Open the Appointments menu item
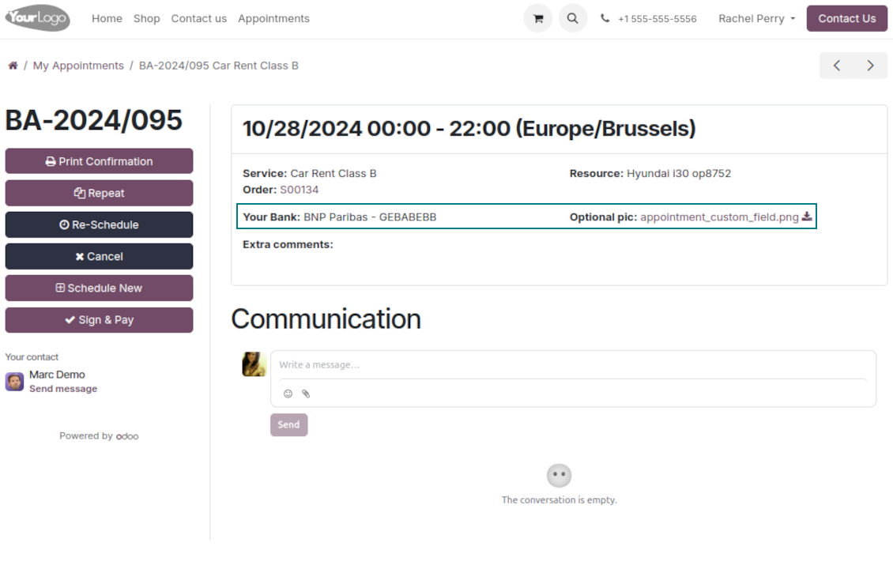 (274, 19)
